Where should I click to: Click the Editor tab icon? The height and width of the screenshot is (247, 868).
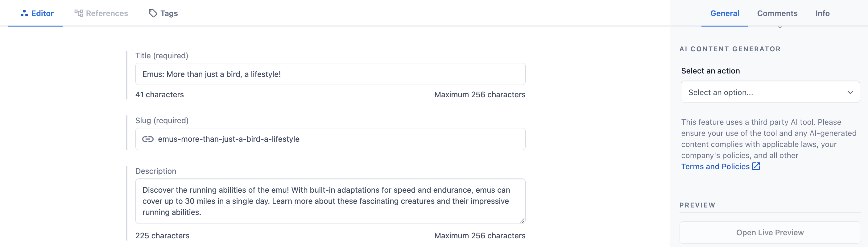coord(24,14)
